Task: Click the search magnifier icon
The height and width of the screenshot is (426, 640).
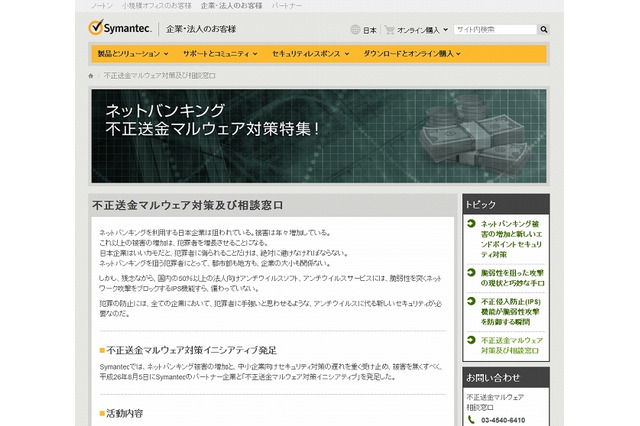Action: [x=543, y=29]
